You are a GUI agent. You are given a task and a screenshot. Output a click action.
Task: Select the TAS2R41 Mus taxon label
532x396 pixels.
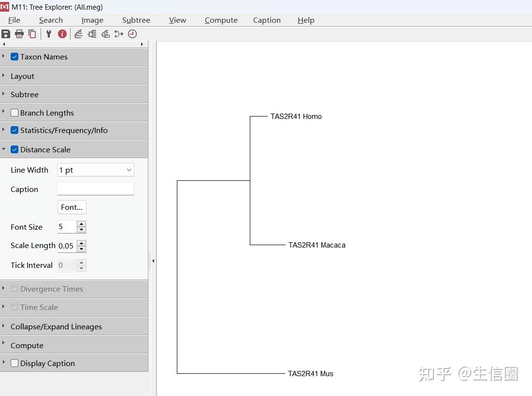pos(310,374)
